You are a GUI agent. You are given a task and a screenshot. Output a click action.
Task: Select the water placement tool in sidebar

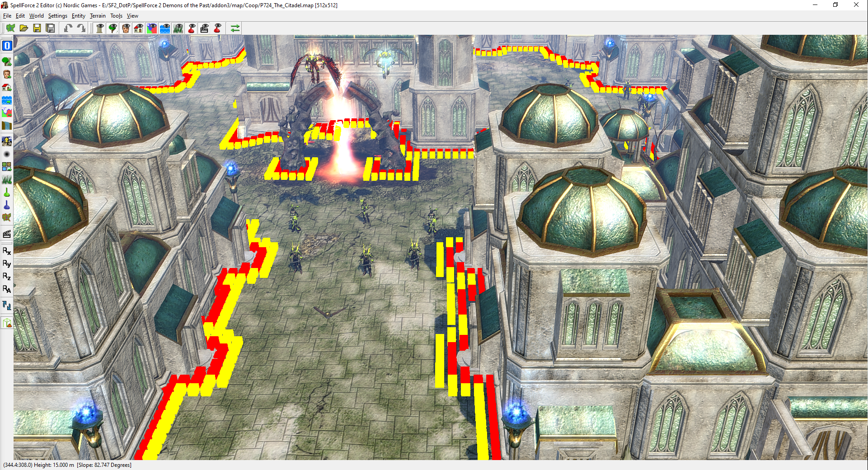tap(7, 100)
